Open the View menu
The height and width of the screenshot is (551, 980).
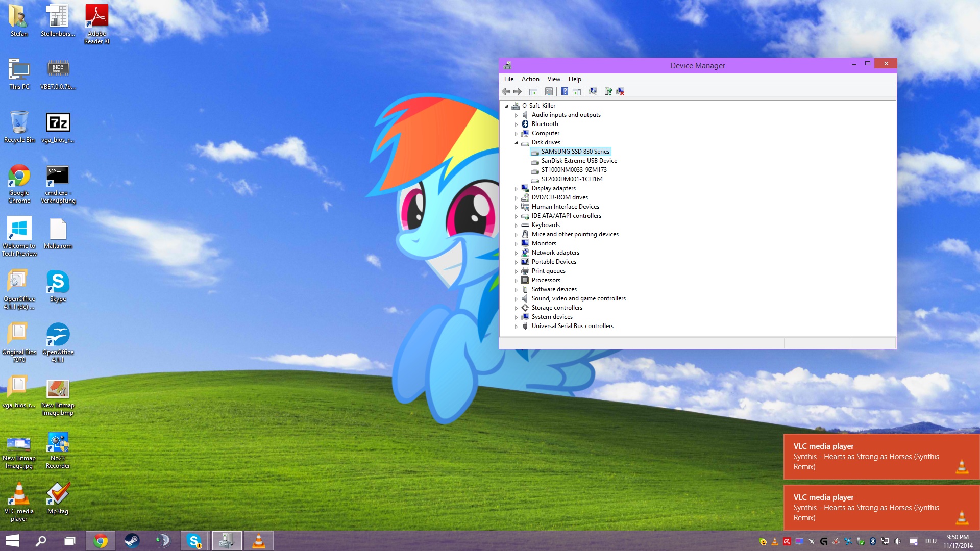tap(554, 79)
